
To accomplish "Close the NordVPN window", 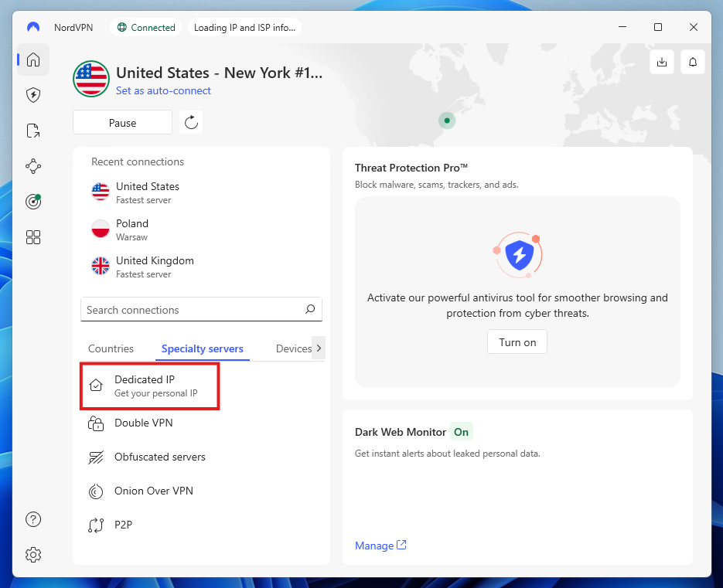I will [x=694, y=27].
